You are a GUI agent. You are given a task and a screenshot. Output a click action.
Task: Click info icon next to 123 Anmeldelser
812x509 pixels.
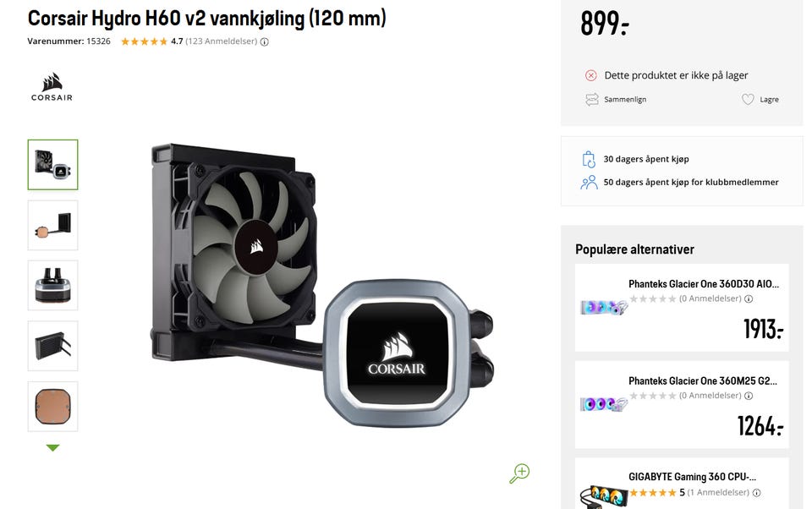pos(265,42)
